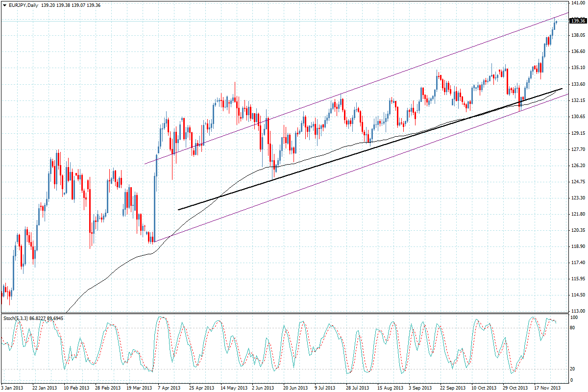Click the 25 Apr 2013 date label
The width and height of the screenshot is (588, 392).
click(x=201, y=388)
